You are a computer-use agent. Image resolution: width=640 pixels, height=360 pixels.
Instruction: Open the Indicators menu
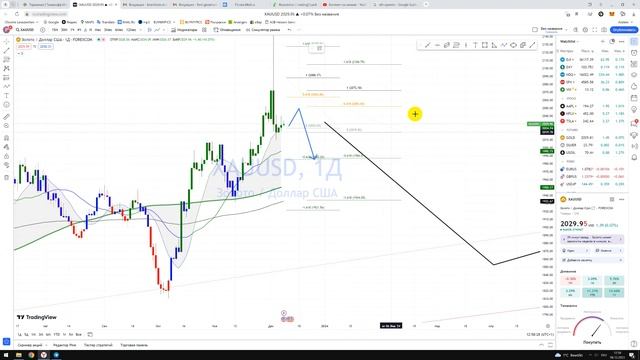pos(184,30)
